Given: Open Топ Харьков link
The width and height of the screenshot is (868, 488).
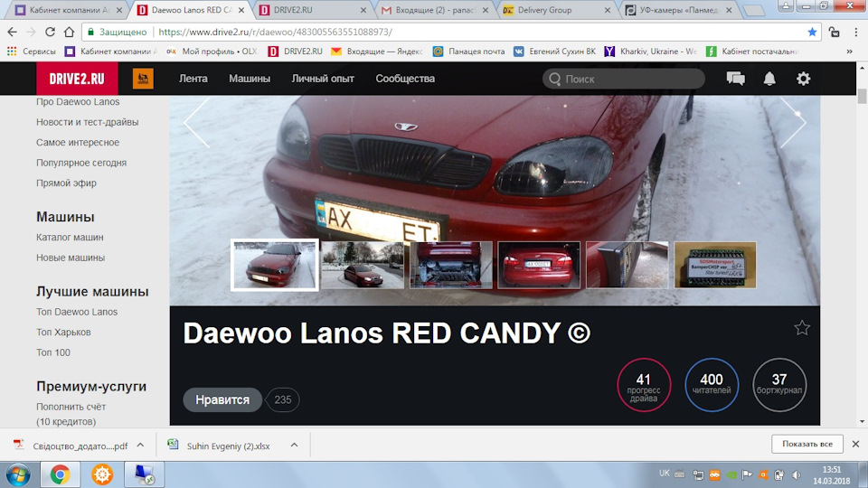Looking at the screenshot, I should pyautogui.click(x=63, y=332).
